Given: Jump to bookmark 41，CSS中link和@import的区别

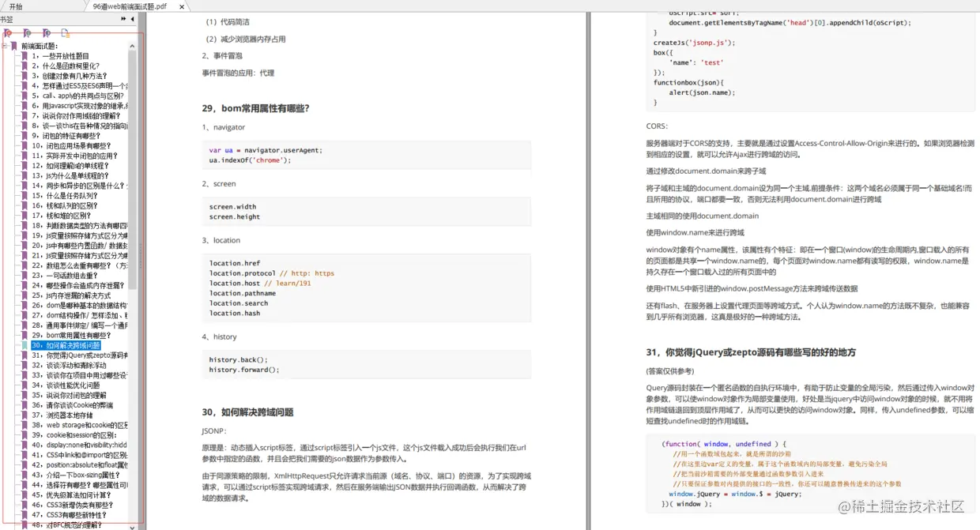Looking at the screenshot, I should pos(79,455).
